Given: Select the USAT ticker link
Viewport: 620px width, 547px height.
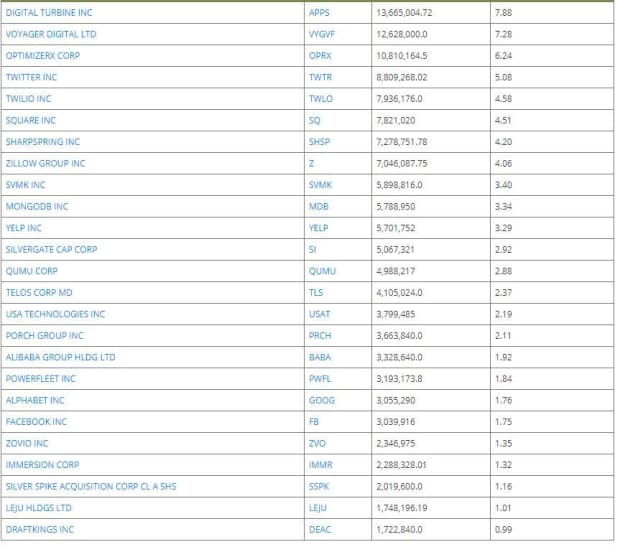Looking at the screenshot, I should (319, 314).
